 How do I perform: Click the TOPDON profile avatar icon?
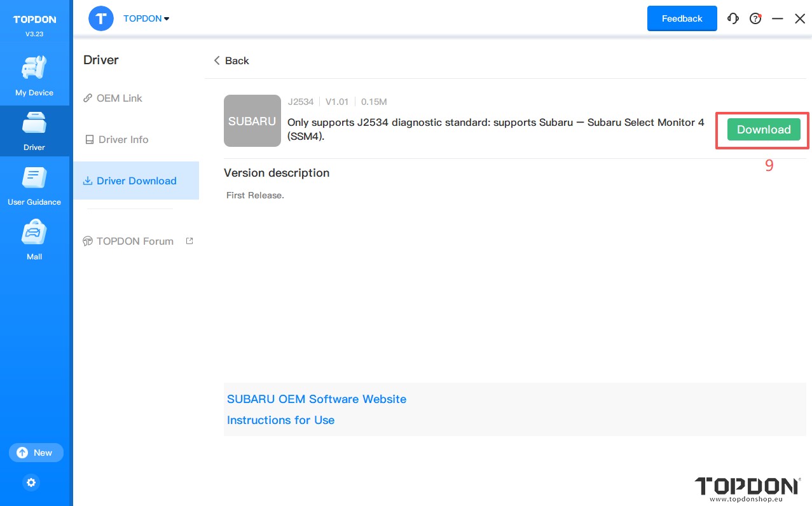(101, 18)
